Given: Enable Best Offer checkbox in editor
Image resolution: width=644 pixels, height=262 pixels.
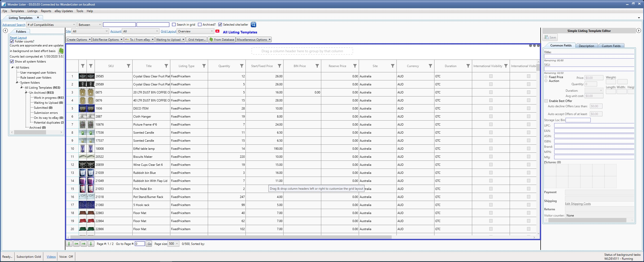Looking at the screenshot, I should [x=546, y=101].
